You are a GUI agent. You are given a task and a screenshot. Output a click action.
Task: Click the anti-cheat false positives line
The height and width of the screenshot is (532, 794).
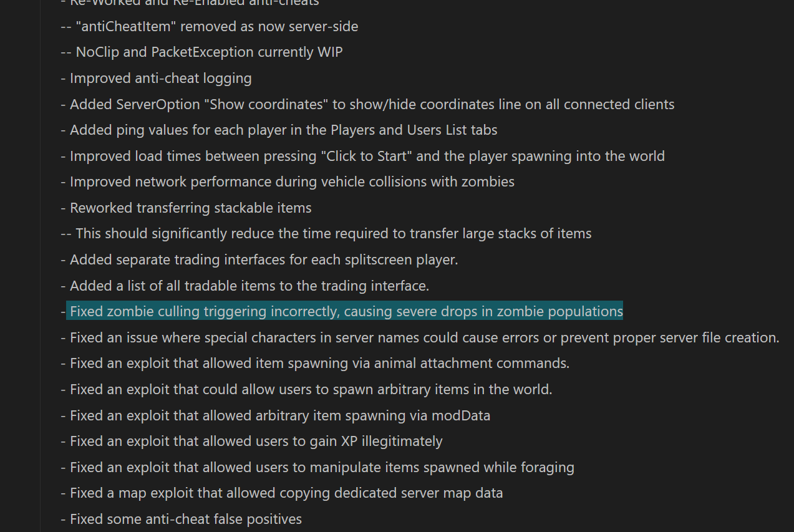tap(181, 519)
